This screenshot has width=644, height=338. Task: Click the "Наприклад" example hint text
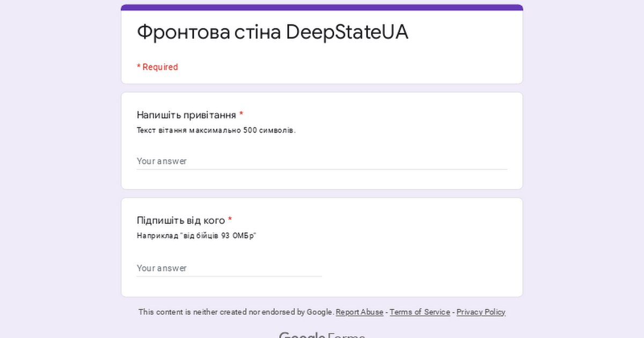tap(196, 236)
